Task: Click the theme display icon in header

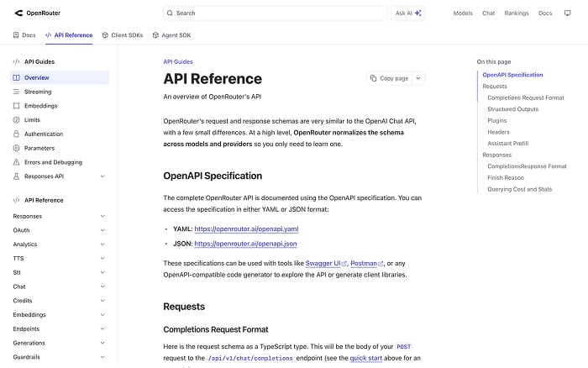Action: pos(567,13)
